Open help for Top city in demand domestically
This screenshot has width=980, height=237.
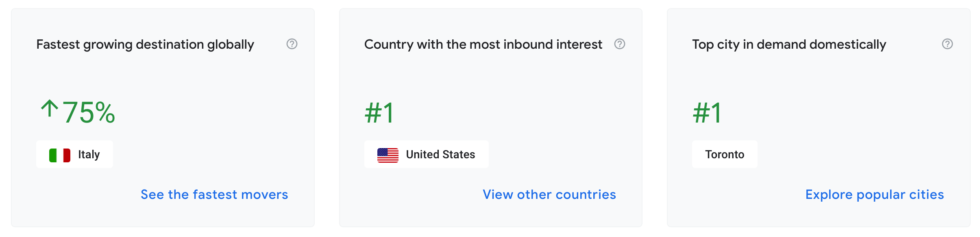click(947, 44)
